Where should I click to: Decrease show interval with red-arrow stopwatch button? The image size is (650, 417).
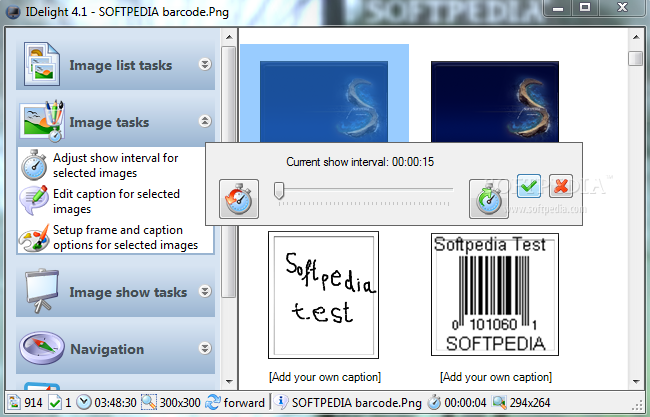point(239,199)
